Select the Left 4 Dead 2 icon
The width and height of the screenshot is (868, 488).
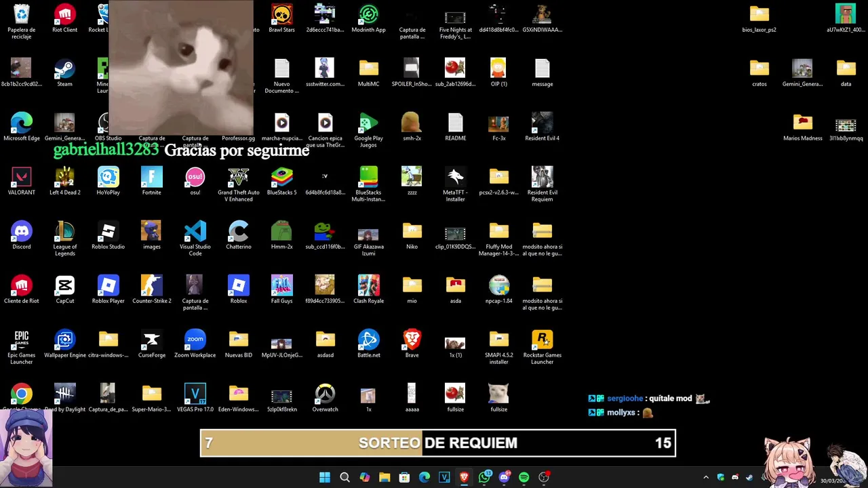pos(65,181)
